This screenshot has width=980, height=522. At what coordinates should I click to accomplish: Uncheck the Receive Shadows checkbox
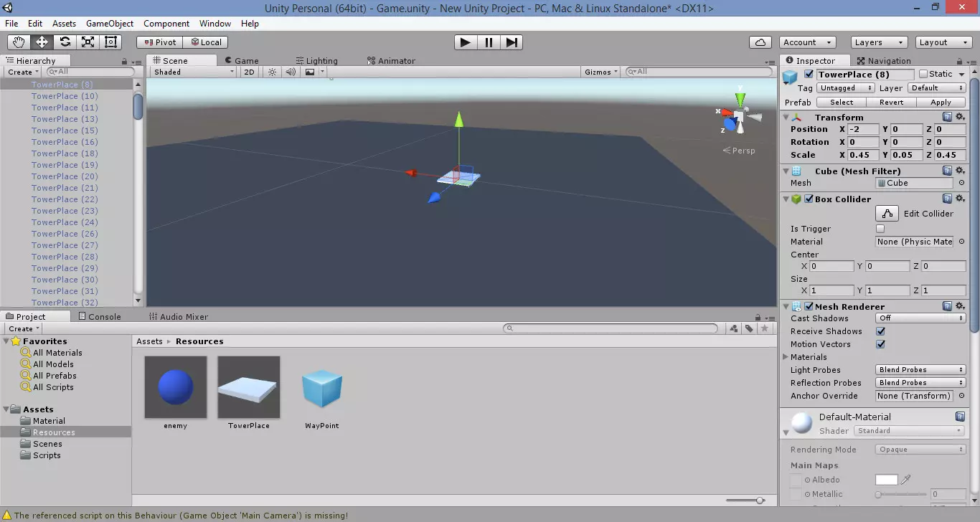coord(880,331)
